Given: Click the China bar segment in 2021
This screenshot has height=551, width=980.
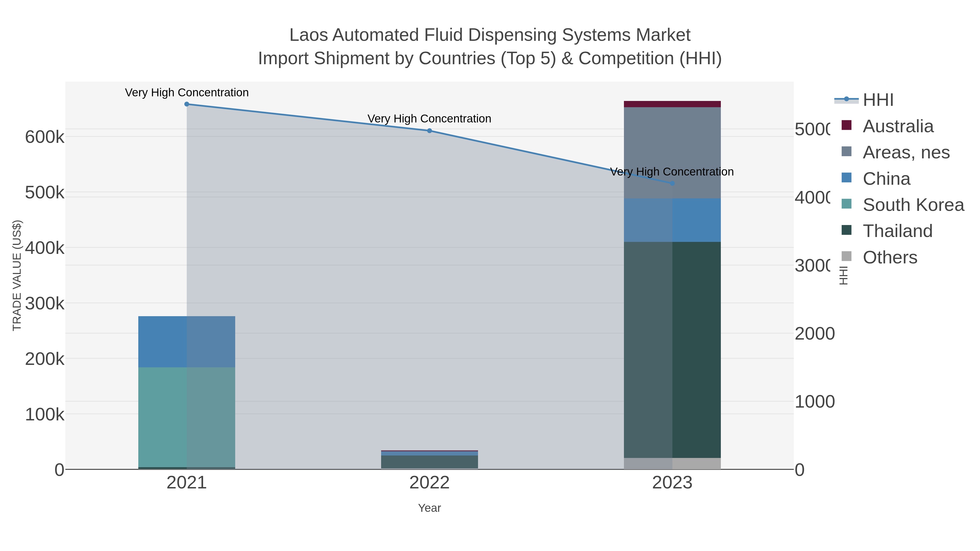Looking at the screenshot, I should coord(187,342).
